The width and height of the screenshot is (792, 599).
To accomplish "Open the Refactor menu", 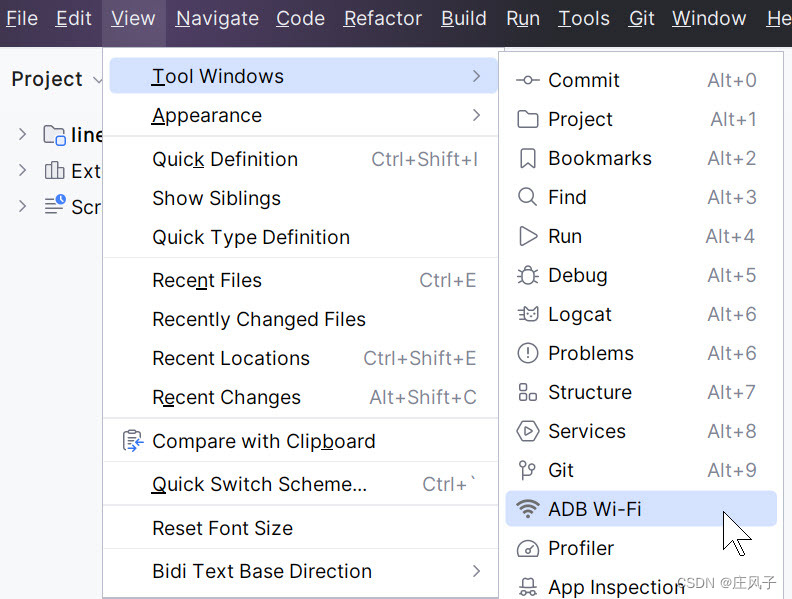I will click(x=382, y=19).
